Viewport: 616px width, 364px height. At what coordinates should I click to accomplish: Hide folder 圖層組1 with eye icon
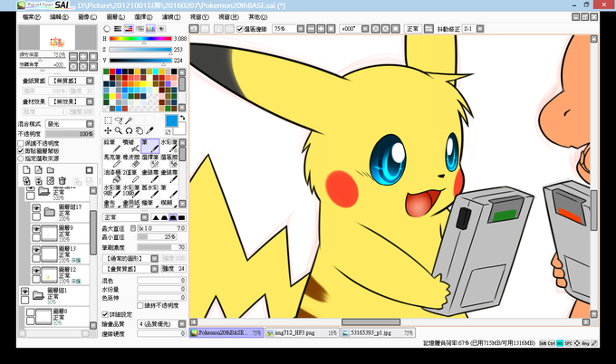(x=24, y=292)
